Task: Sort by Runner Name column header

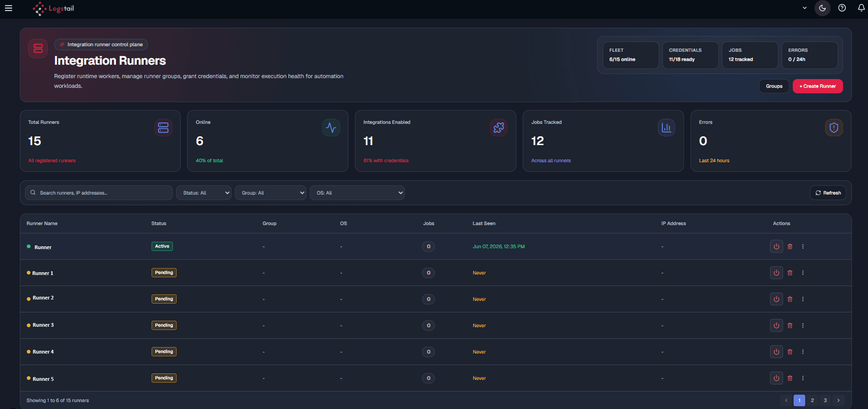Action: click(x=42, y=223)
